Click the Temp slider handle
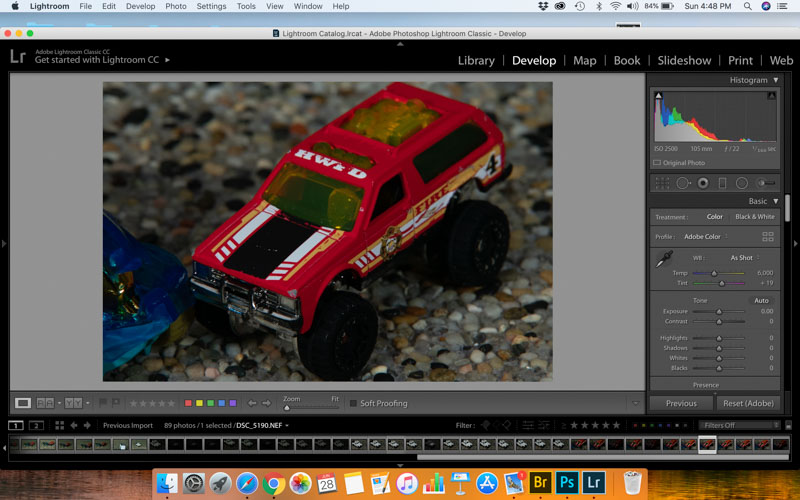 click(714, 273)
